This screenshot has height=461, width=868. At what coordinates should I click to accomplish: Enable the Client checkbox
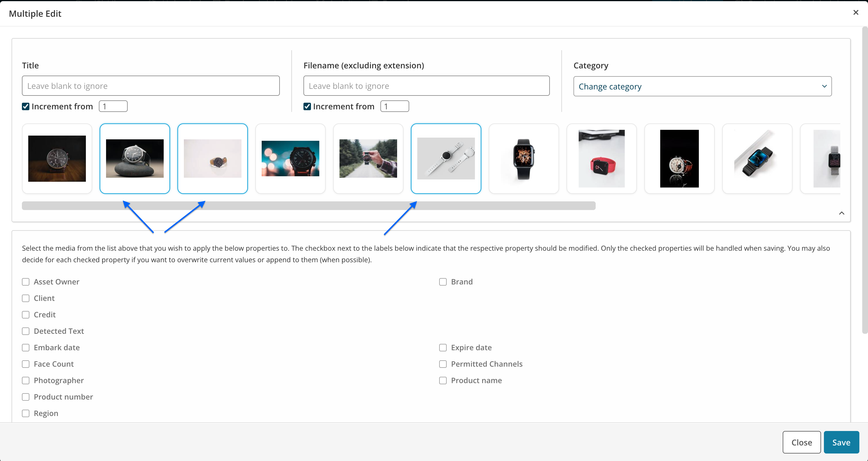coord(26,299)
